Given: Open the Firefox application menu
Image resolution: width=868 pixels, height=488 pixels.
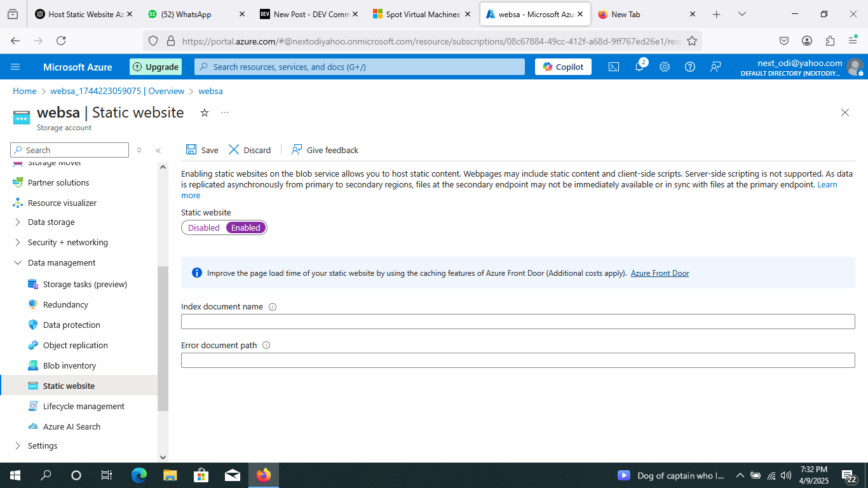Looking at the screenshot, I should coord(853,41).
